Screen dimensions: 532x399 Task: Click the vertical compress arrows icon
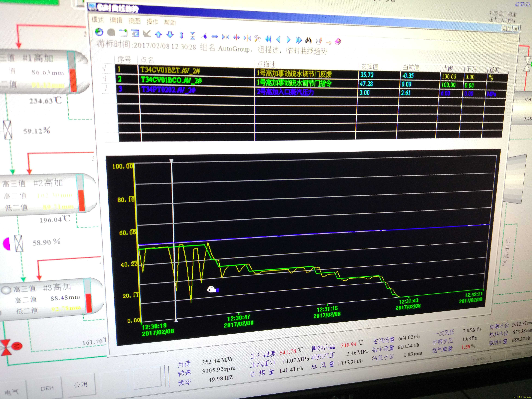pyautogui.click(x=192, y=36)
